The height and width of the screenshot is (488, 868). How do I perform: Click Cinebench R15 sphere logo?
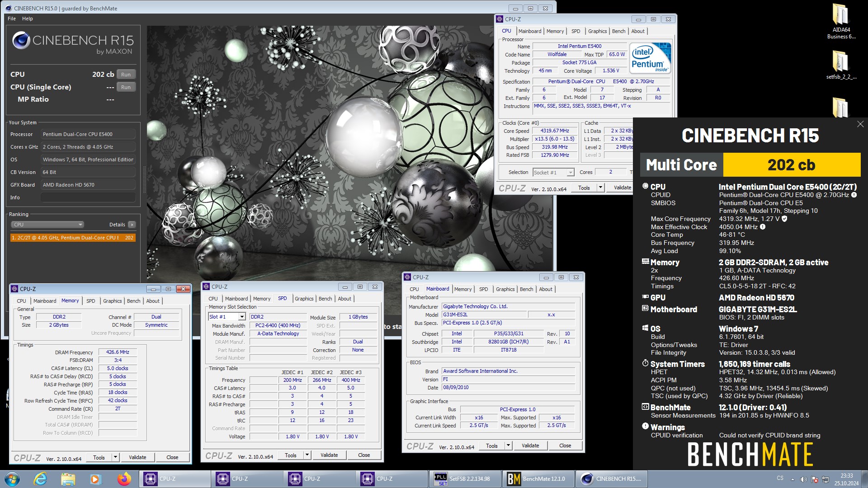(21, 40)
